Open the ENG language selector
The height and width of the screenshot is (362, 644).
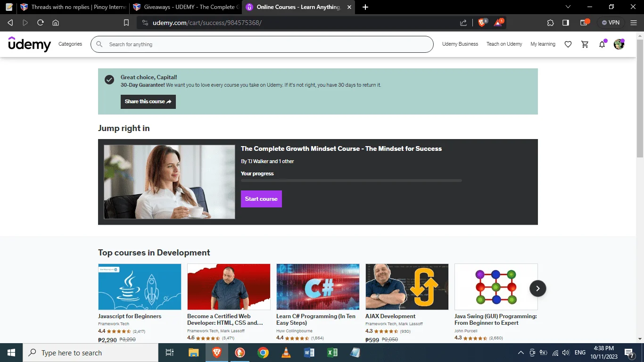tap(580, 353)
